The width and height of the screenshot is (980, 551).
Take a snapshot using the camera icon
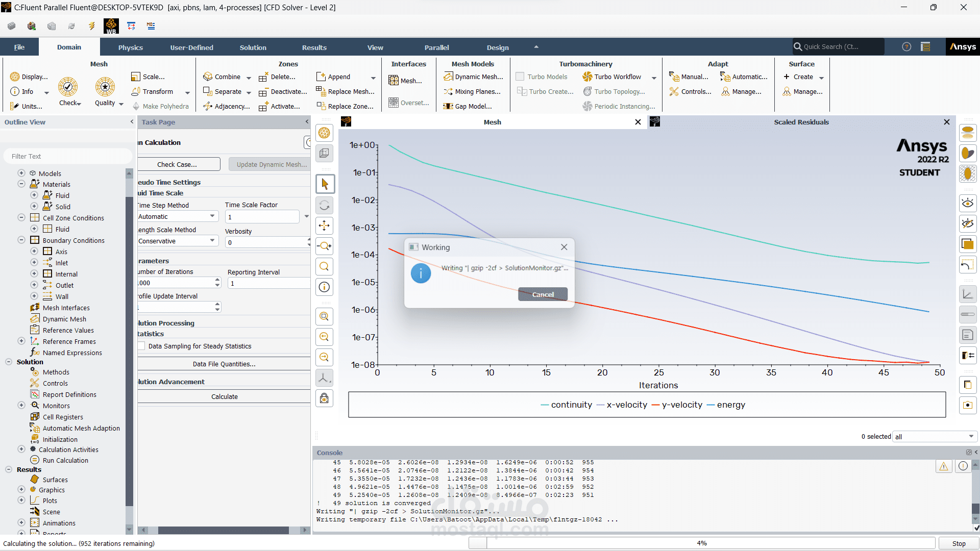click(968, 405)
